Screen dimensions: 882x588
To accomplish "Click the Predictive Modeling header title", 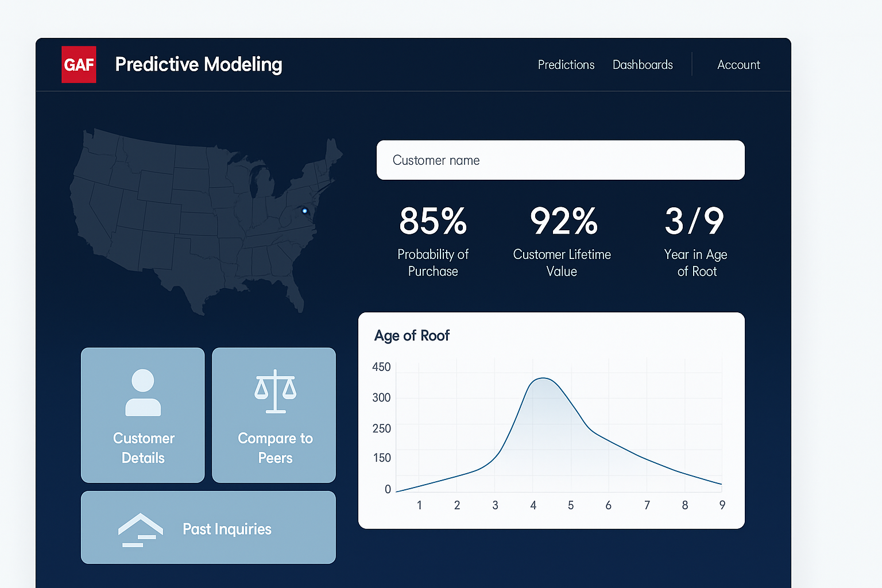I will pyautogui.click(x=198, y=64).
